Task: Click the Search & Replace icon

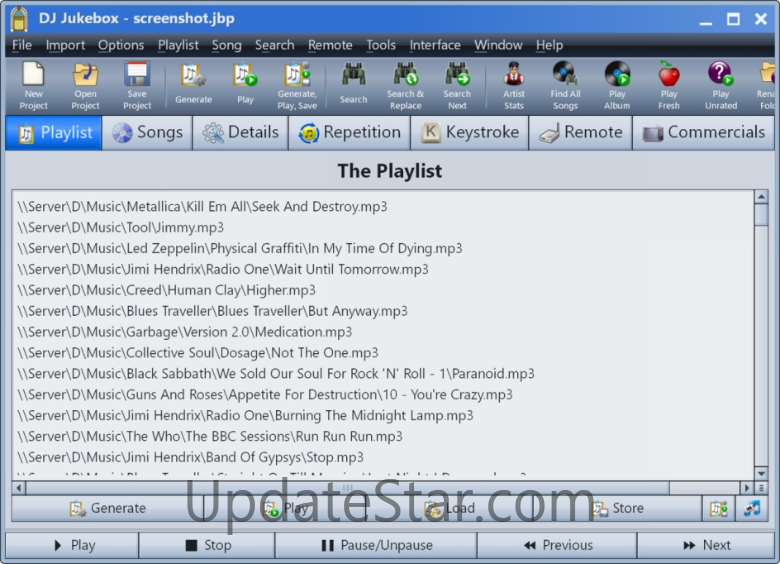Action: pos(405,76)
